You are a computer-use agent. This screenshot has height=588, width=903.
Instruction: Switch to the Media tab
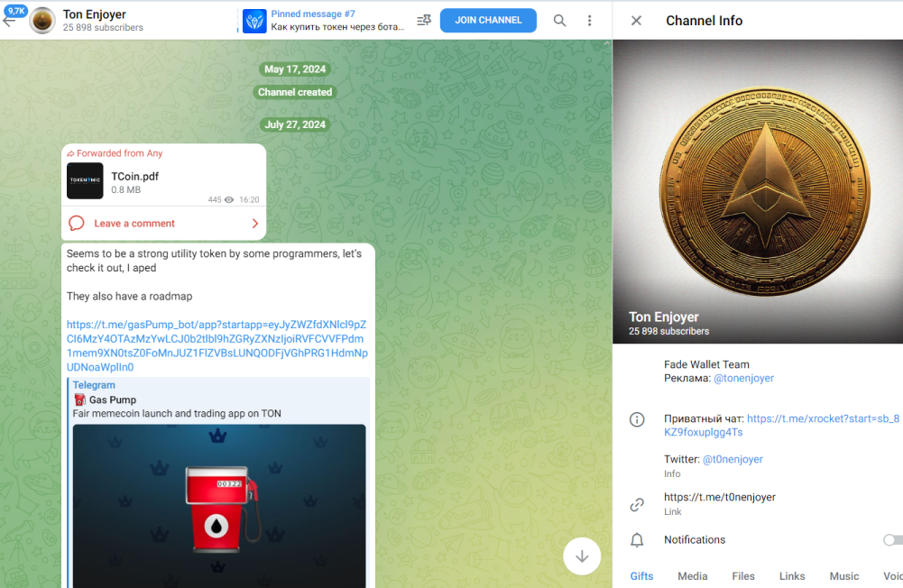692,576
